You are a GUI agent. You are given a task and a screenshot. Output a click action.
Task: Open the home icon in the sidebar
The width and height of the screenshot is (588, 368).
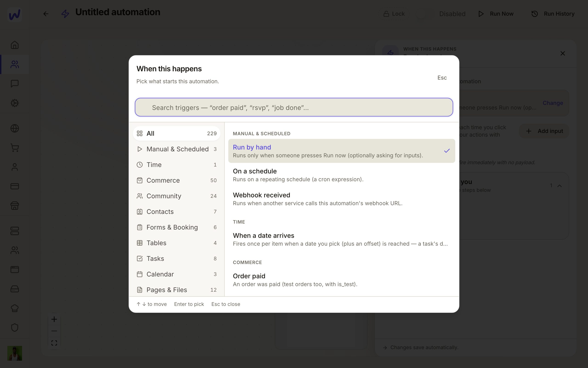coord(14,45)
